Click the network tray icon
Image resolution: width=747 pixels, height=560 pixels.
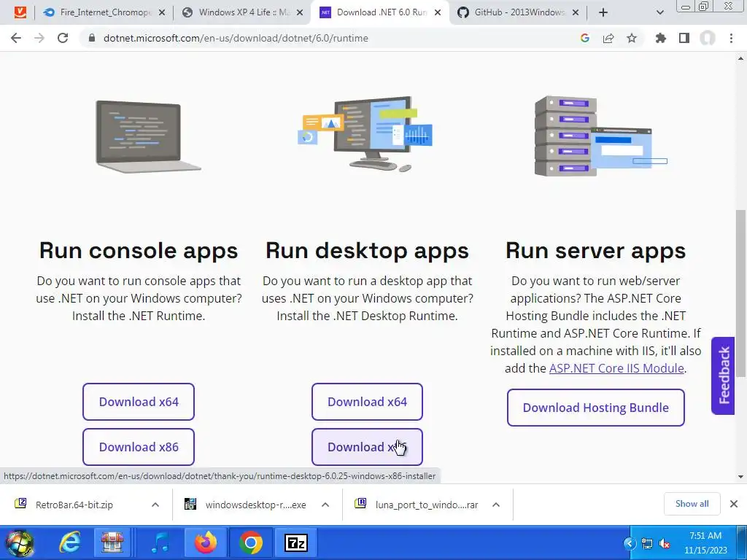pos(647,543)
